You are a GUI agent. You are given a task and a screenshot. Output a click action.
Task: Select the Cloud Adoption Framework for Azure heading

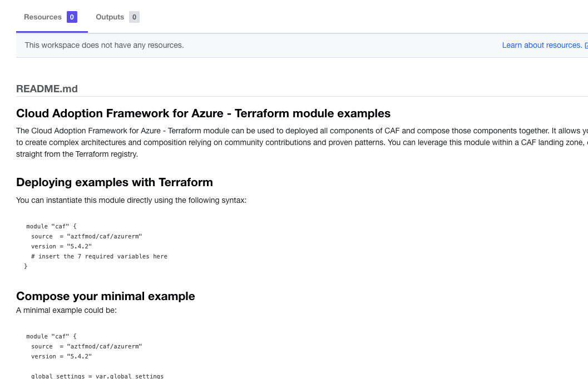pyautogui.click(x=203, y=113)
